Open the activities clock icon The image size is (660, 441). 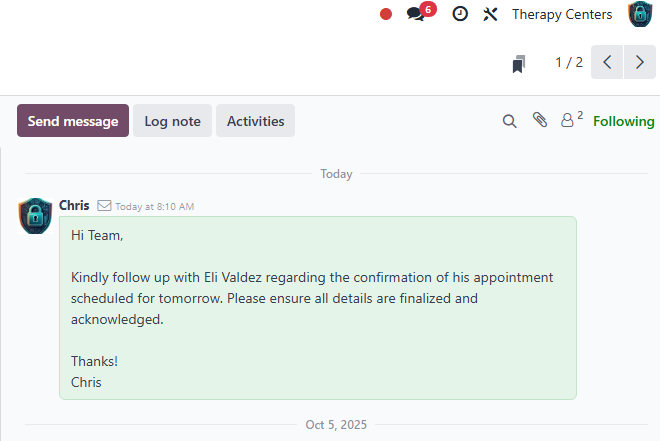pos(460,14)
